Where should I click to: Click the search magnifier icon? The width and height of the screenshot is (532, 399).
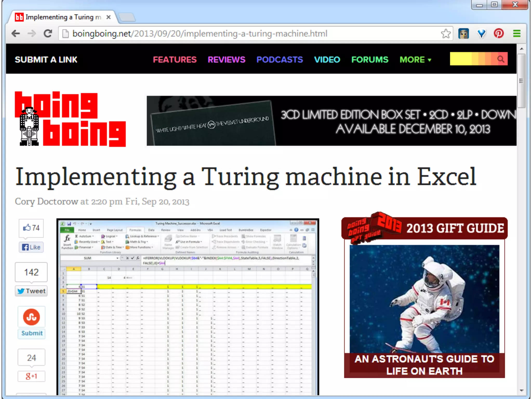coord(501,59)
